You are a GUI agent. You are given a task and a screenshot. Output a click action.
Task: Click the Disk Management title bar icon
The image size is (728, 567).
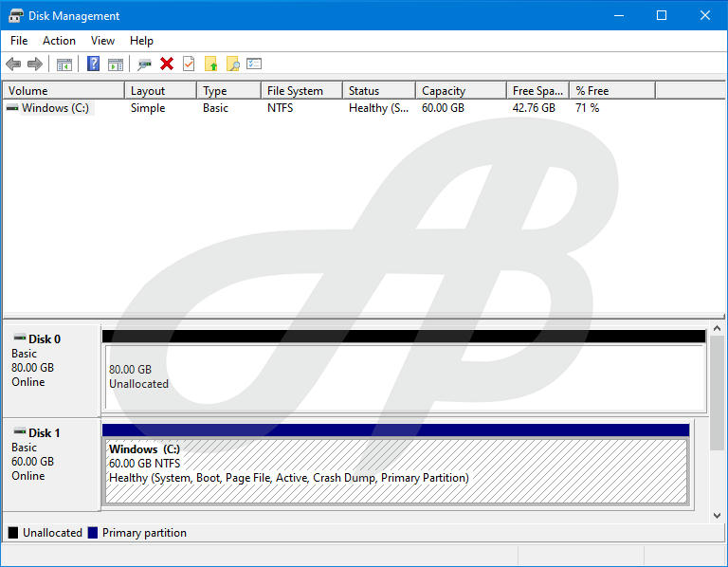(x=16, y=15)
